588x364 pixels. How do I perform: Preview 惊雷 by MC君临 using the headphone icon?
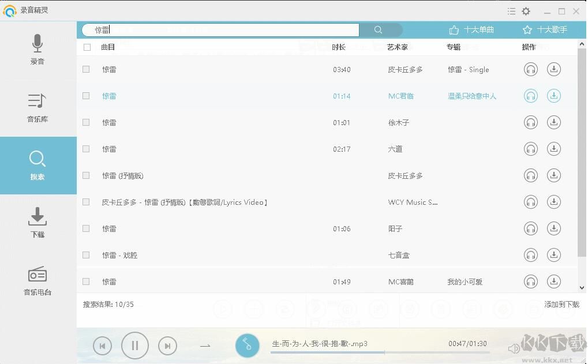(530, 96)
